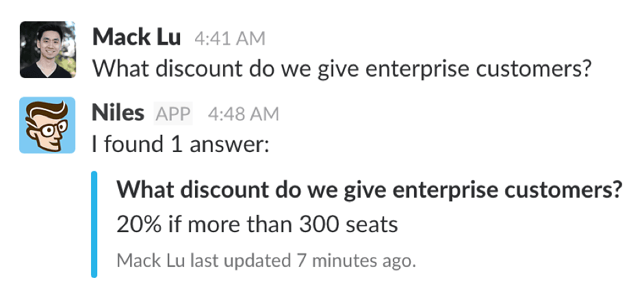Click "300 seats" in the answer text
Viewport: 644px width, 306px height.
(x=348, y=225)
